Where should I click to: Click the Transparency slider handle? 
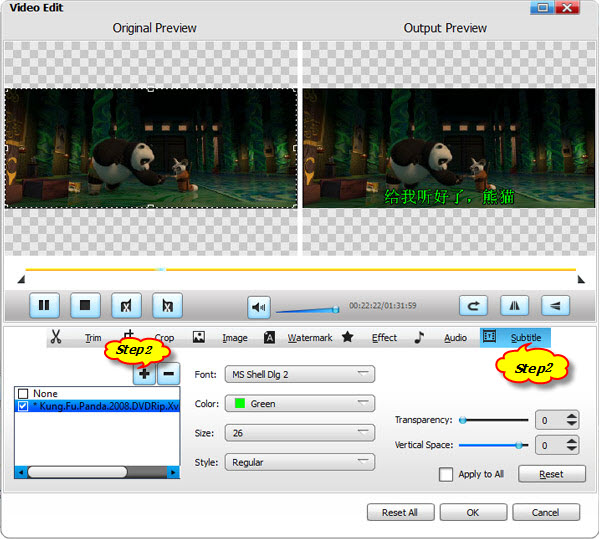(463, 420)
